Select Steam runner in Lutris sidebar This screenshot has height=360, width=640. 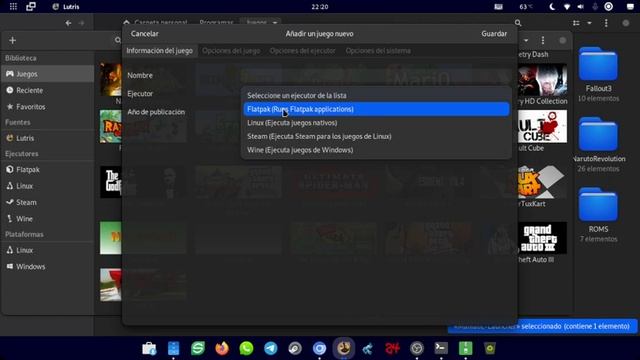click(x=48, y=202)
